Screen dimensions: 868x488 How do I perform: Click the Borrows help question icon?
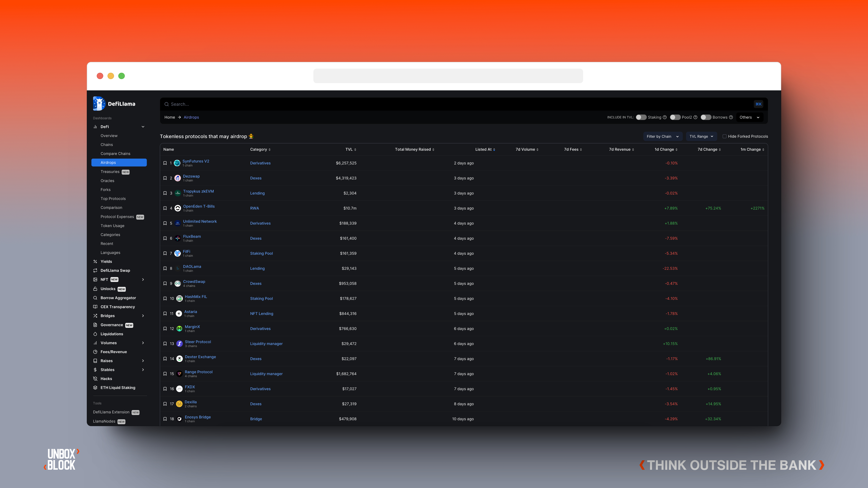tap(731, 117)
